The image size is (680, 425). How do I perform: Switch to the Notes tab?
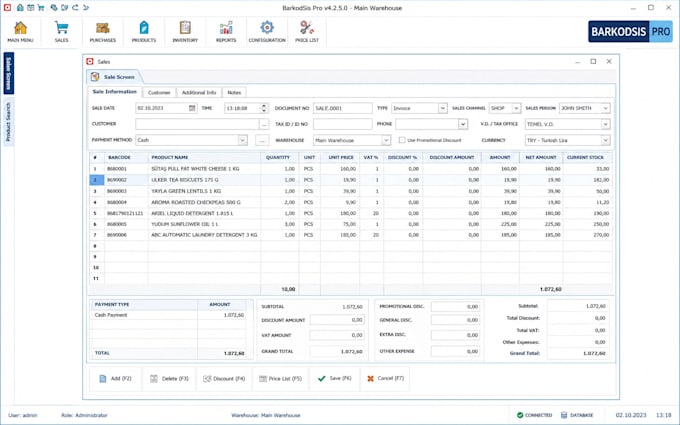[x=234, y=92]
